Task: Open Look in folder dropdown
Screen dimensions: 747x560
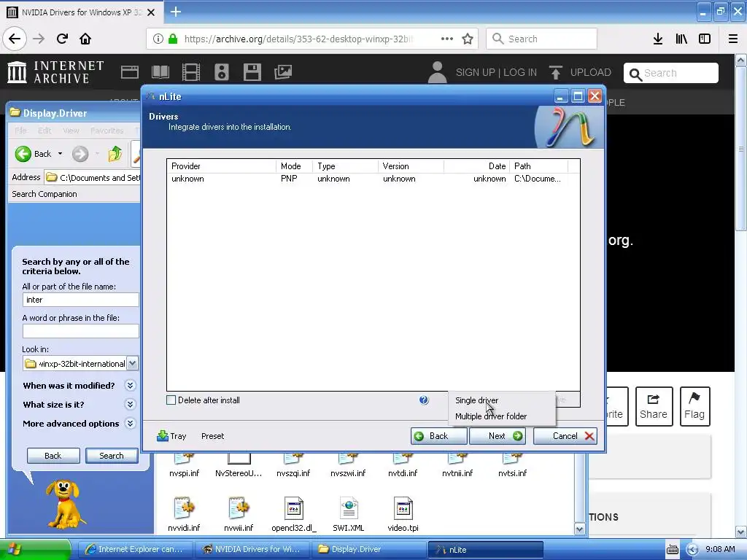Action: coord(133,363)
